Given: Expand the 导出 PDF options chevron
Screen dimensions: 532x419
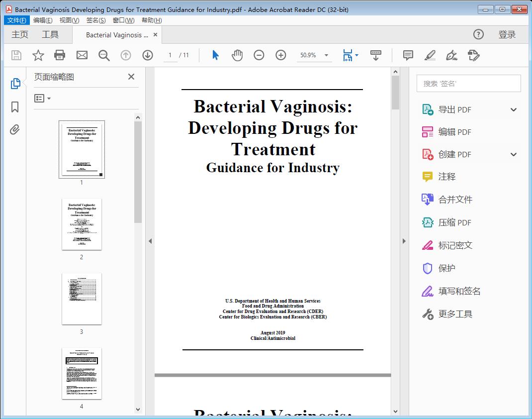Looking at the screenshot, I should pos(513,109).
